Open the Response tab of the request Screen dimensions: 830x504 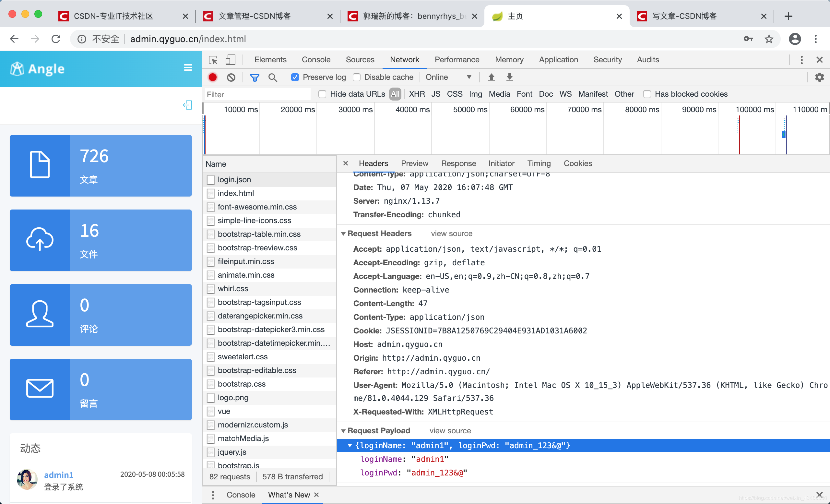pyautogui.click(x=458, y=163)
